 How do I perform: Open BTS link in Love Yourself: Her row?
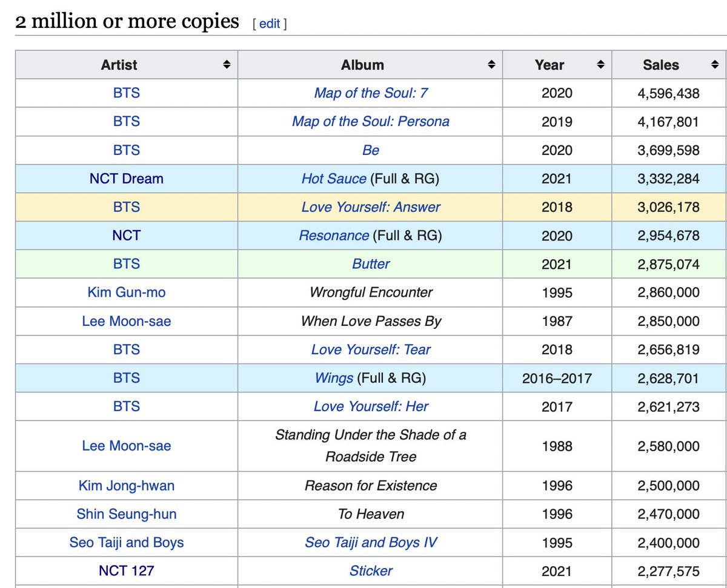[x=127, y=406]
